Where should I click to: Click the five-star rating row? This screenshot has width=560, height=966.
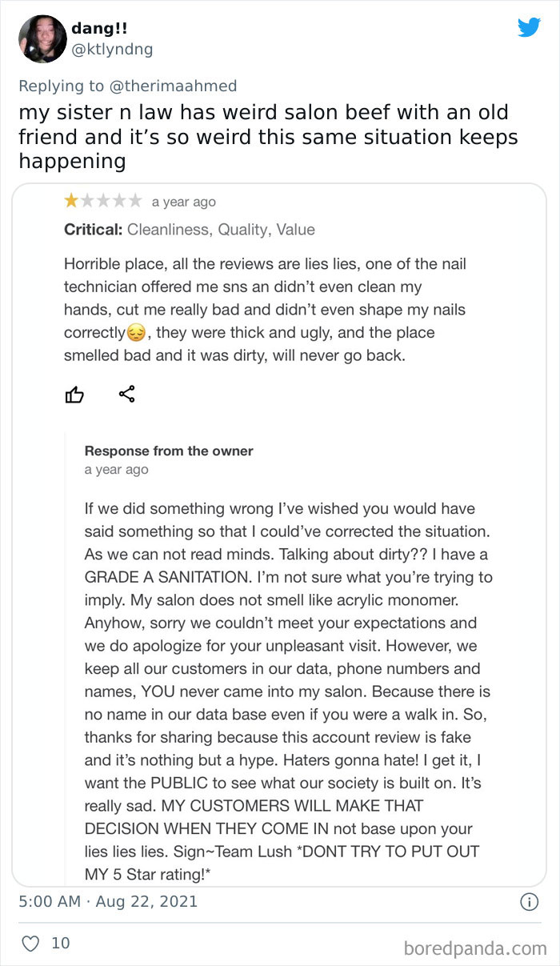pyautogui.click(x=104, y=201)
